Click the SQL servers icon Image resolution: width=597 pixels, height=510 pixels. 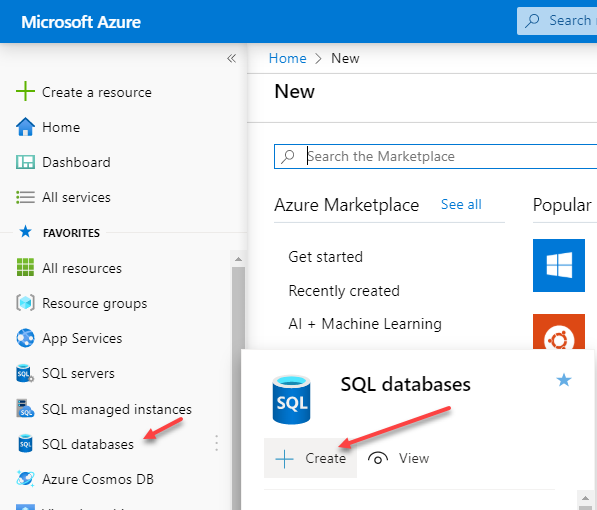[25, 373]
